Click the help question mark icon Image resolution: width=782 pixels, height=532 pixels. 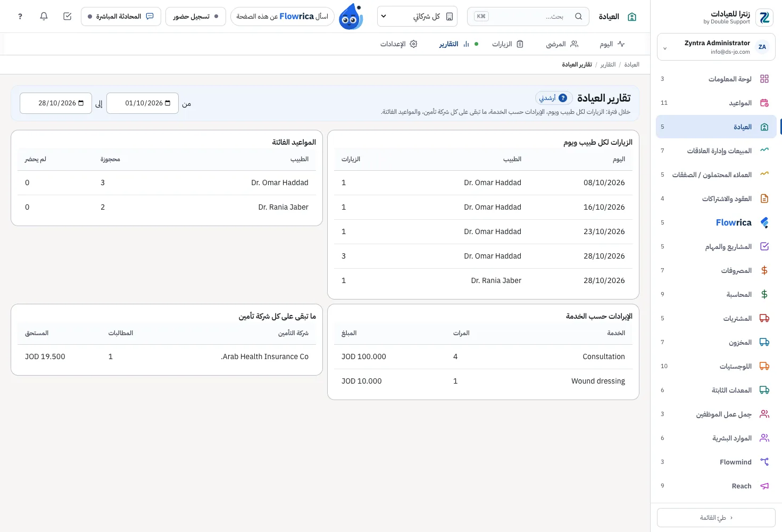click(20, 16)
